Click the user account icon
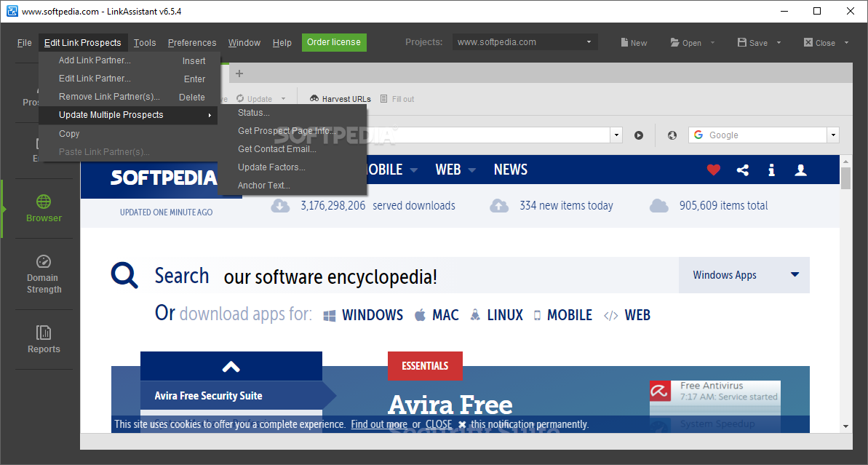The image size is (868, 465). coord(800,170)
